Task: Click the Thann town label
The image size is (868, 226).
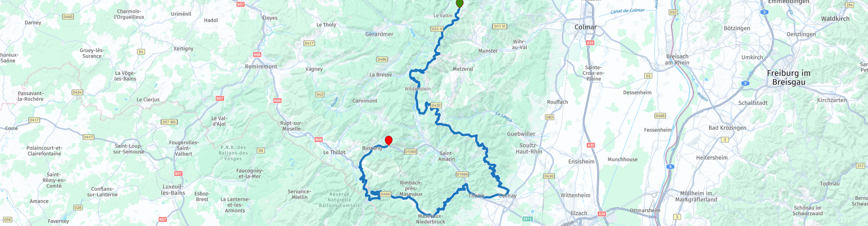Action: click(476, 196)
